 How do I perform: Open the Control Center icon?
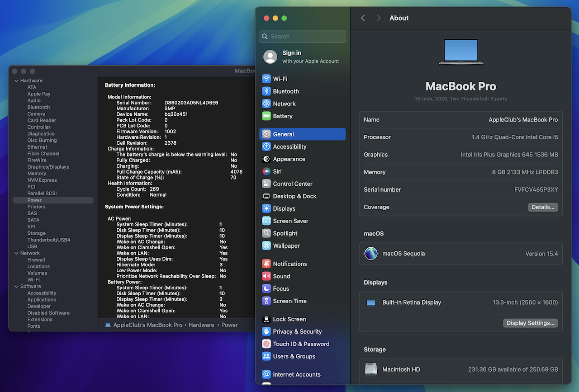pyautogui.click(x=266, y=184)
